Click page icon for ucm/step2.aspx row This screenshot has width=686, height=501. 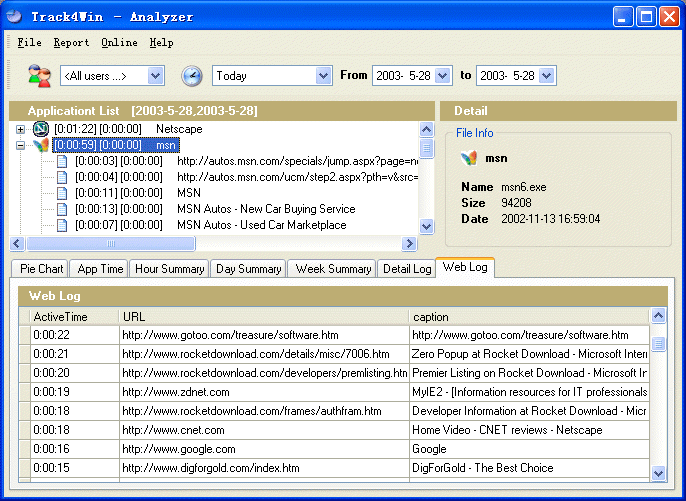[62, 177]
